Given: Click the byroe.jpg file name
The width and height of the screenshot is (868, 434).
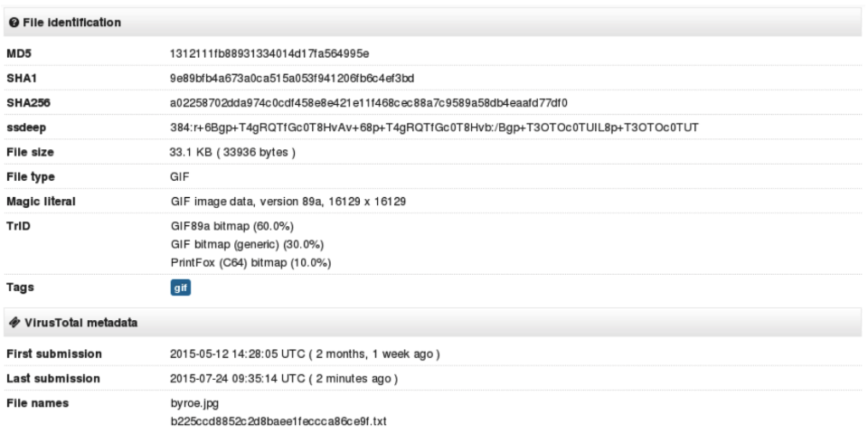Looking at the screenshot, I should pos(195,403).
